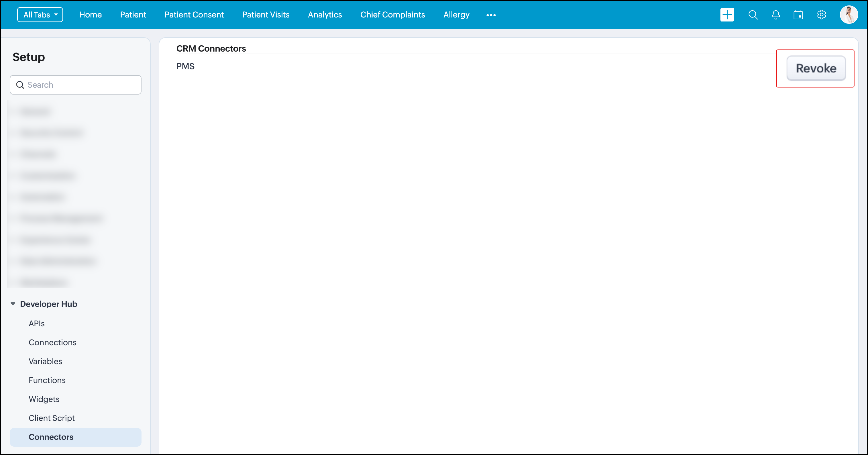Open the settings gear icon

821,15
